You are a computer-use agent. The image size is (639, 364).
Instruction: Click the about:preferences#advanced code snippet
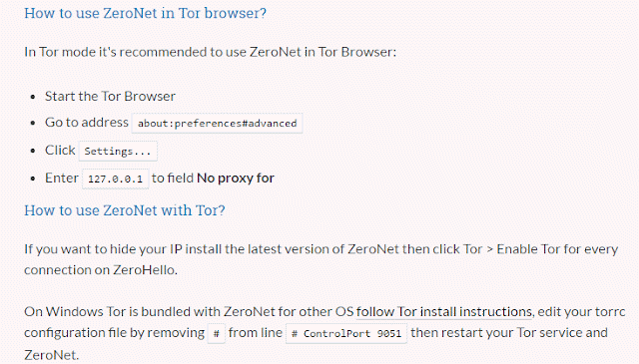tap(217, 123)
